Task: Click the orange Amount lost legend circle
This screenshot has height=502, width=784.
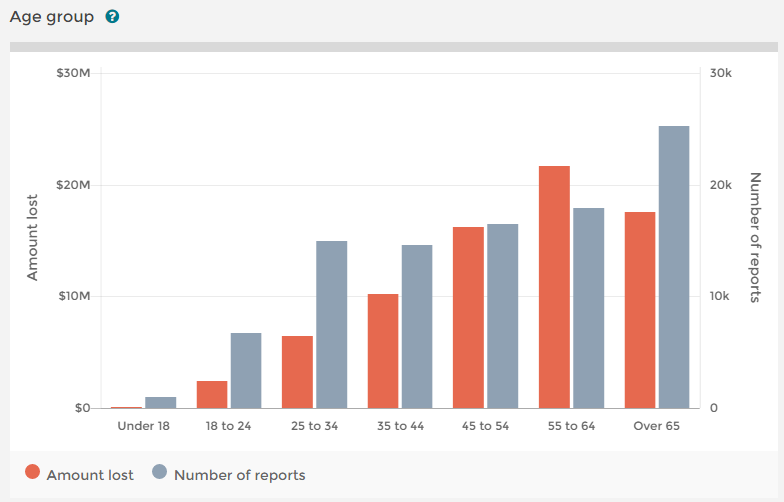Action: click(x=32, y=474)
